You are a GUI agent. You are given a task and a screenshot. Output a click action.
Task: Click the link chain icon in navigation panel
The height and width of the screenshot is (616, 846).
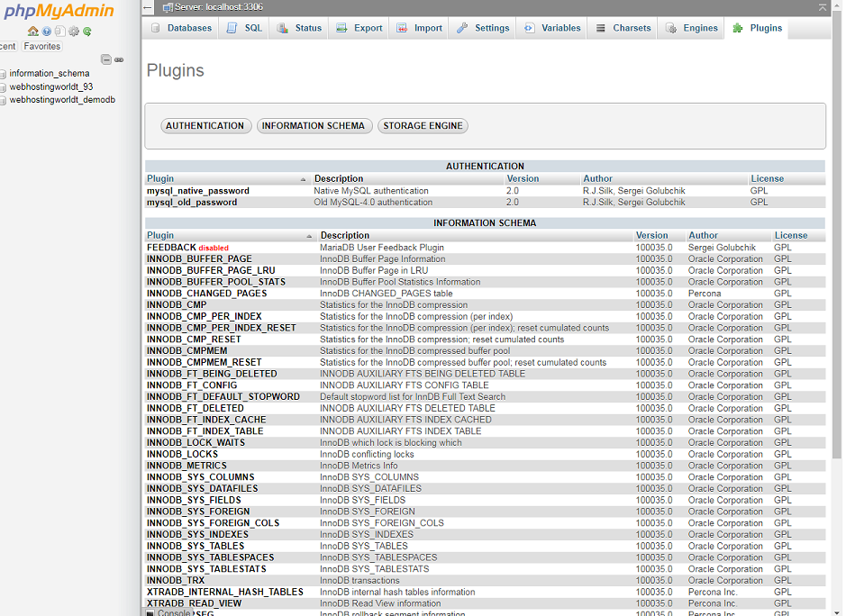tap(119, 59)
